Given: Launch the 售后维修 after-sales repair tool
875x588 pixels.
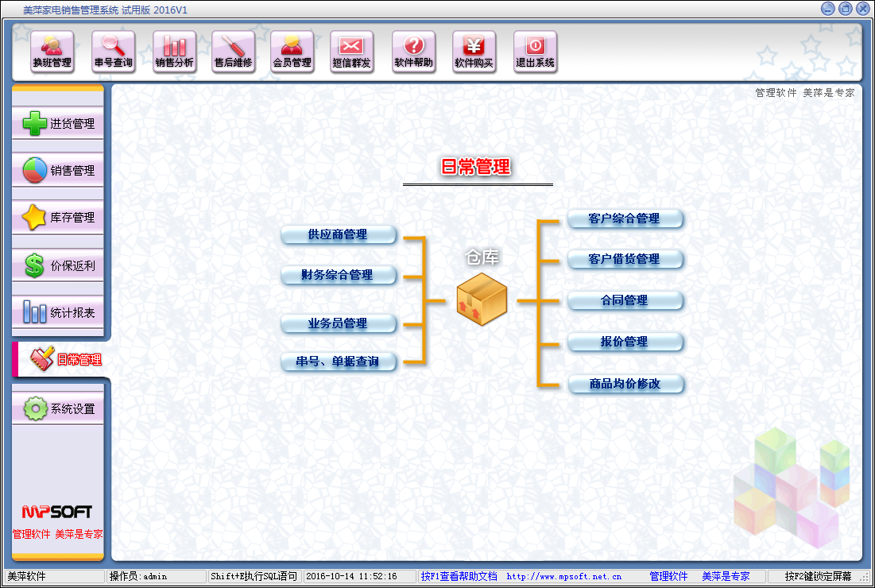Looking at the screenshot, I should pos(233,52).
